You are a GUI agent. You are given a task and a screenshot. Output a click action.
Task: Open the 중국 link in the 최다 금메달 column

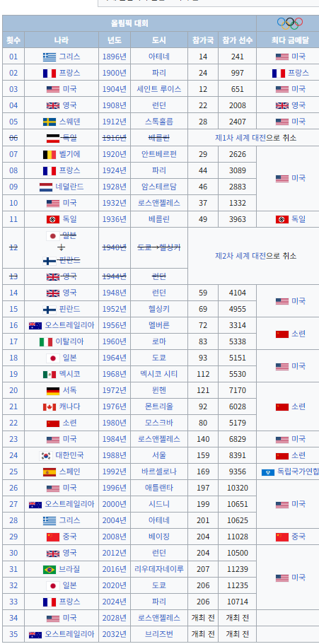coord(298,537)
